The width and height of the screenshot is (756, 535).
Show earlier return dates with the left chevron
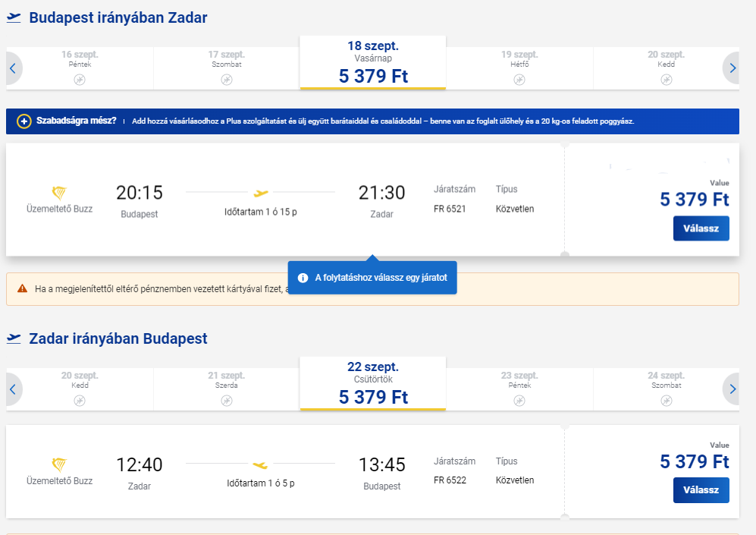(13, 389)
